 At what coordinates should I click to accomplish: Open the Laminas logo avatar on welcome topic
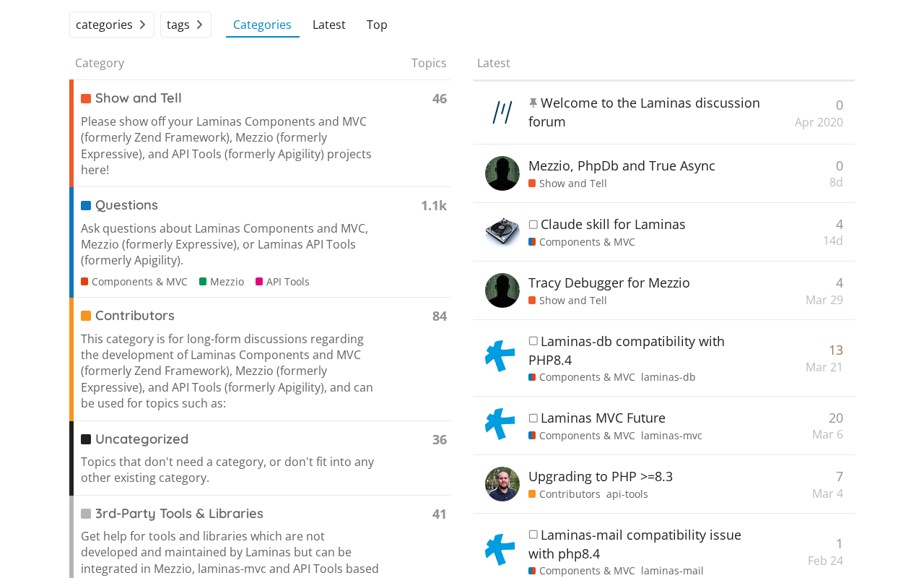502,113
